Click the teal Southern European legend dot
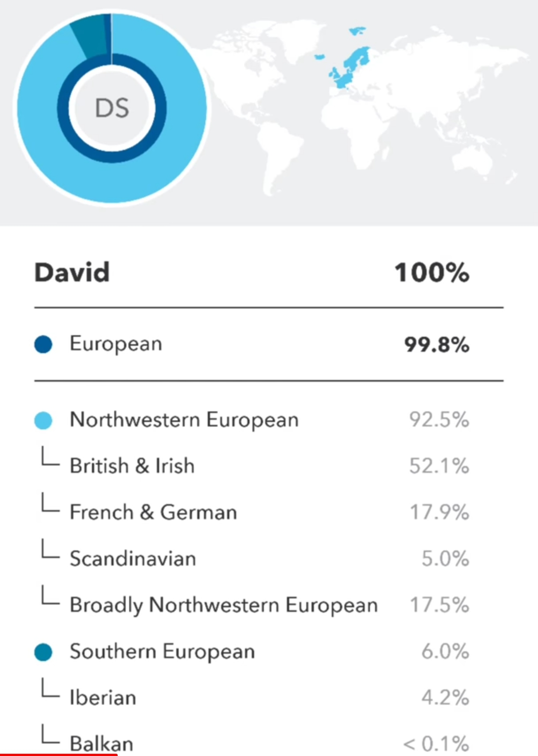 pyautogui.click(x=43, y=652)
